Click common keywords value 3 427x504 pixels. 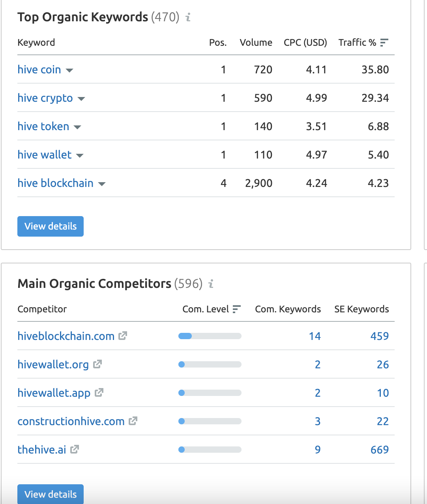pyautogui.click(x=318, y=421)
